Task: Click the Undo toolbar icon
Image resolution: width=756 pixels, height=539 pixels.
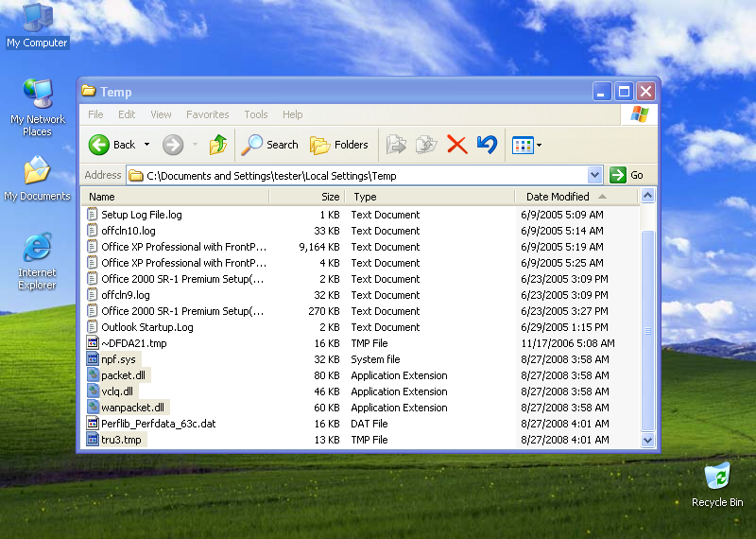Action: (487, 145)
